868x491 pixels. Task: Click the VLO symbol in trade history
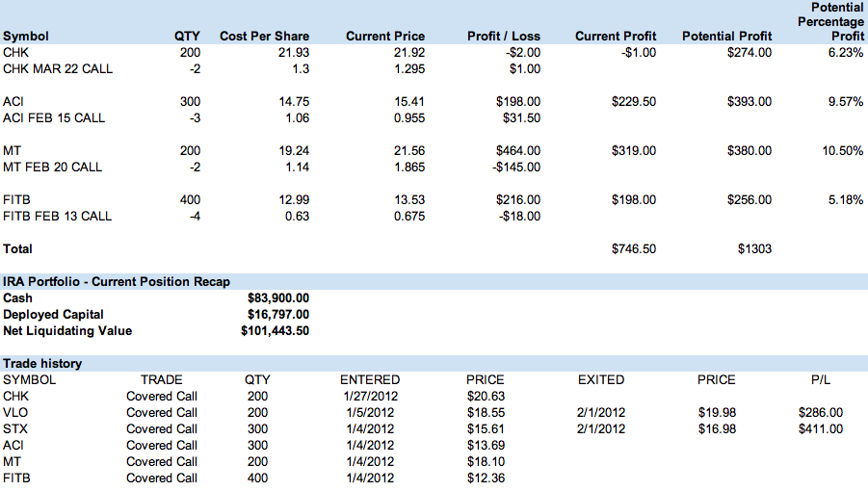coord(15,413)
